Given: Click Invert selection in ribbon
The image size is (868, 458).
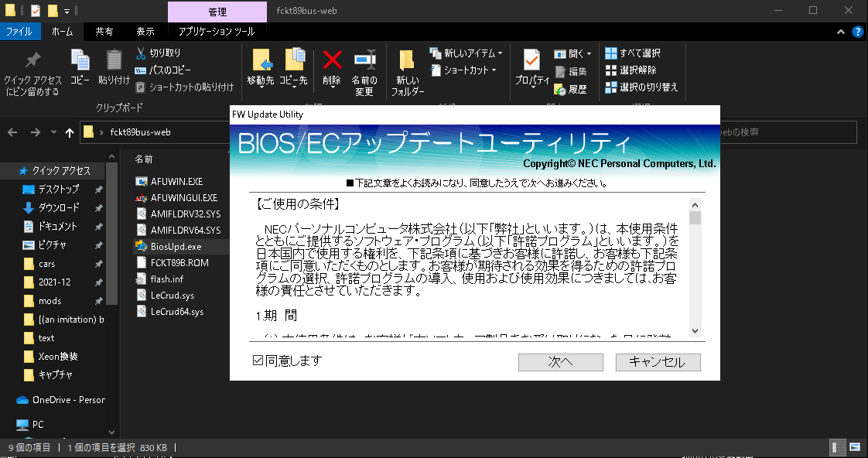Looking at the screenshot, I should point(641,87).
